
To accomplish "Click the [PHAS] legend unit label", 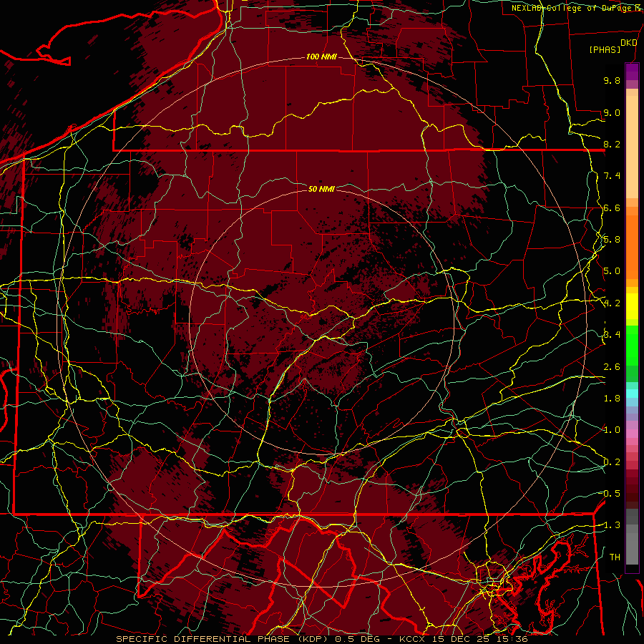I will coord(605,49).
